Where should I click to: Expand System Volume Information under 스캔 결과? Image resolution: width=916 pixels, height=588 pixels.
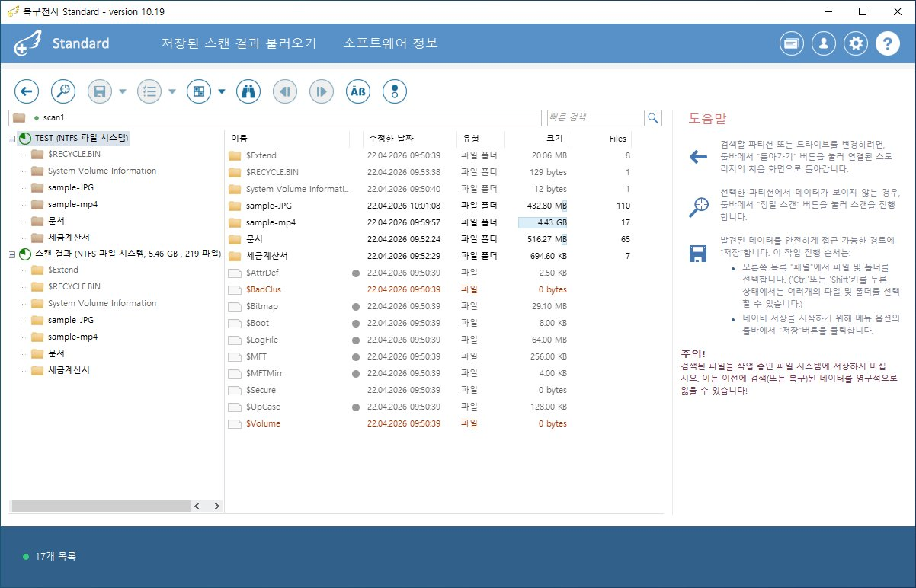pyautogui.click(x=23, y=303)
